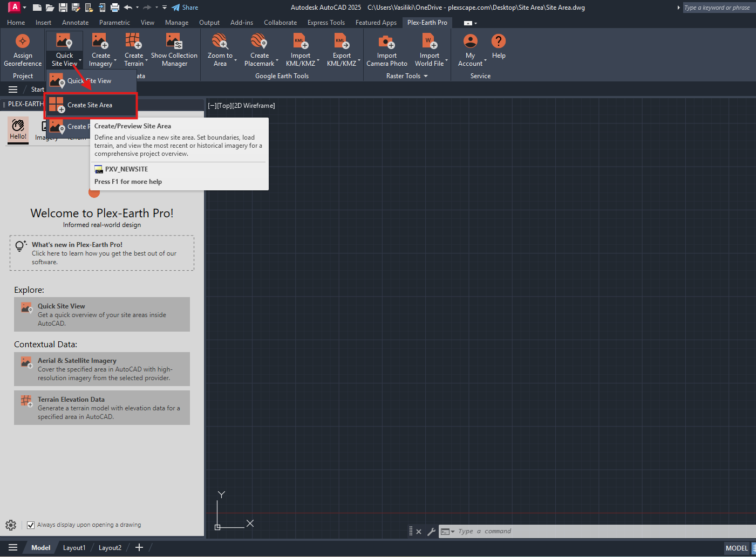Screen dimensions: 756x557
Task: Redo the last undone action
Action: pos(147,8)
